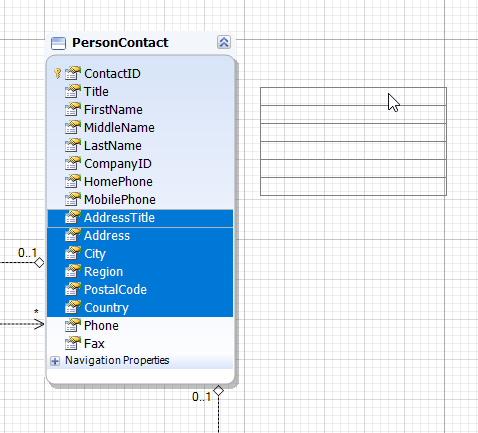Select the highlighted Country property
The image size is (478, 433).
pyautogui.click(x=140, y=308)
